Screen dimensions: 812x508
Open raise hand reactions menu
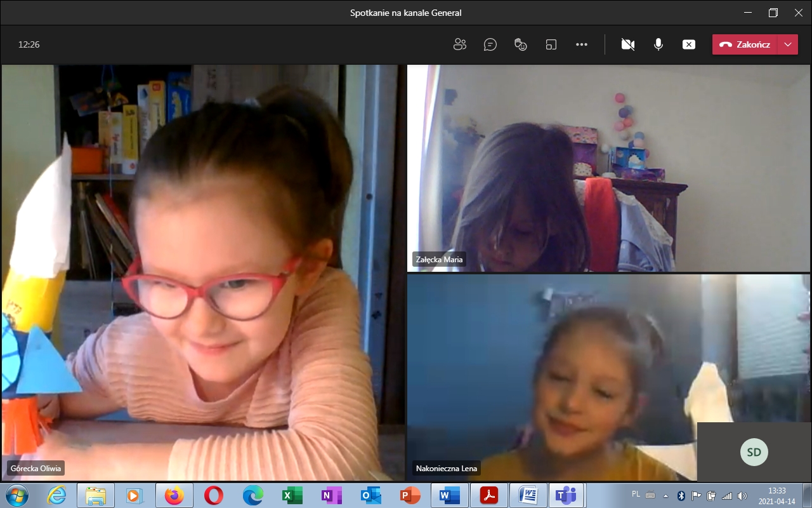coord(520,44)
